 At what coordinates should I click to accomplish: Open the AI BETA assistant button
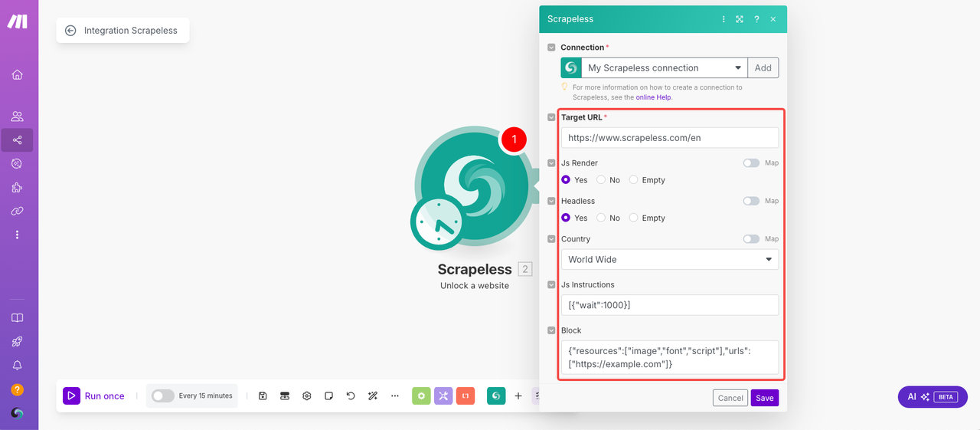(x=933, y=396)
